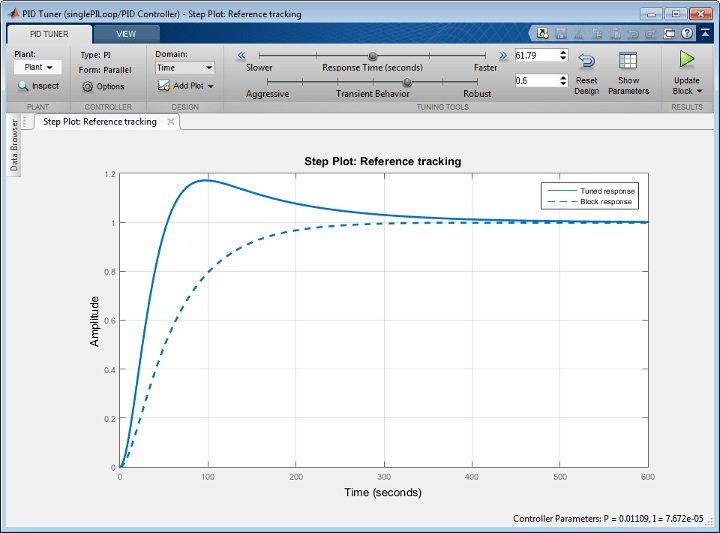Click the switch windows icon
Viewport: 720px width, 533px height.
(669, 33)
